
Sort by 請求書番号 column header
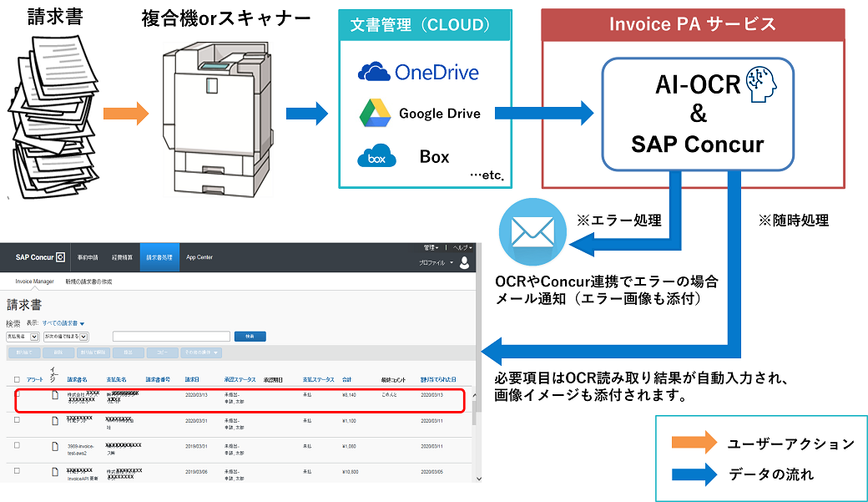click(158, 379)
